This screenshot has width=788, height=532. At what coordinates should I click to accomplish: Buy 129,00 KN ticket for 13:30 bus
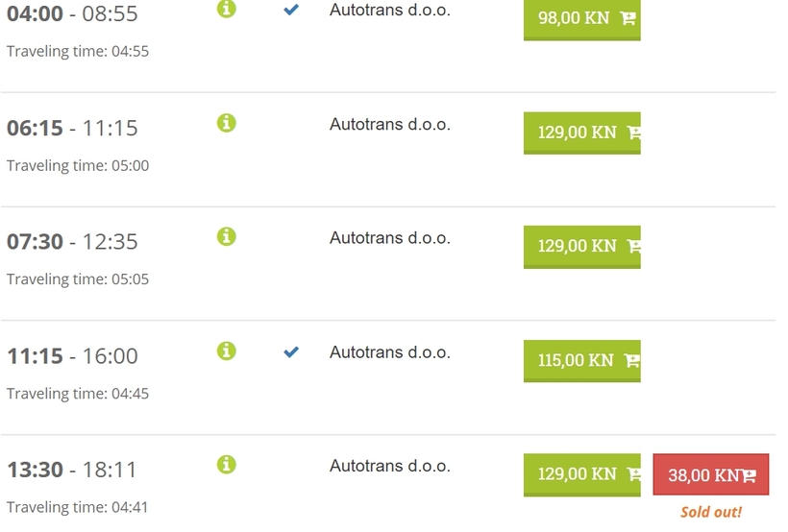click(582, 474)
